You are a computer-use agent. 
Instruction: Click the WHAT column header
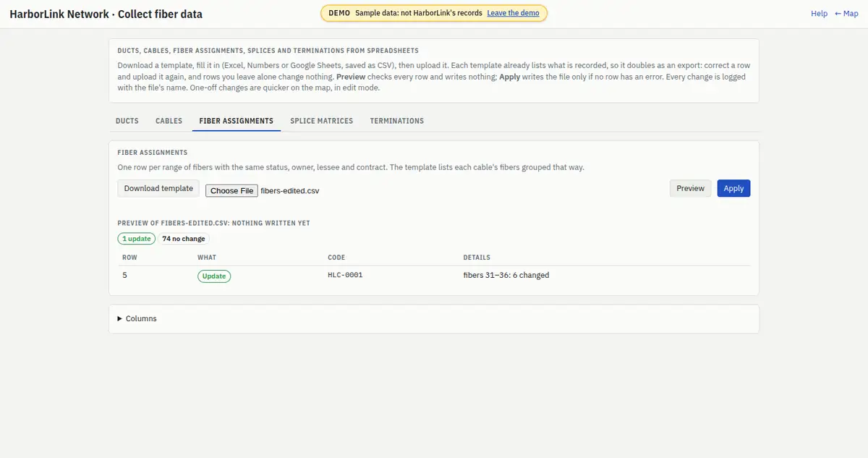pyautogui.click(x=207, y=258)
